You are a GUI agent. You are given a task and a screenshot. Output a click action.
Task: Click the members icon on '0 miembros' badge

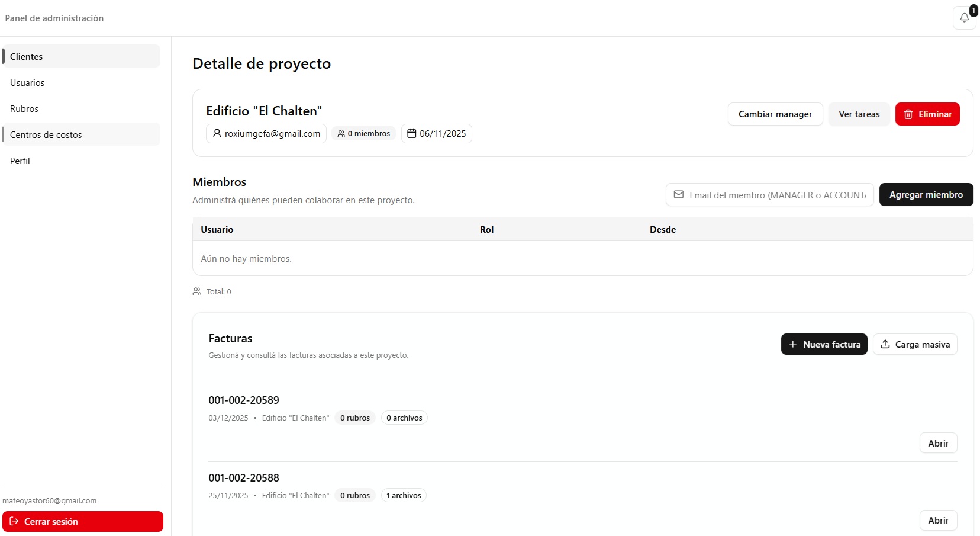click(341, 133)
